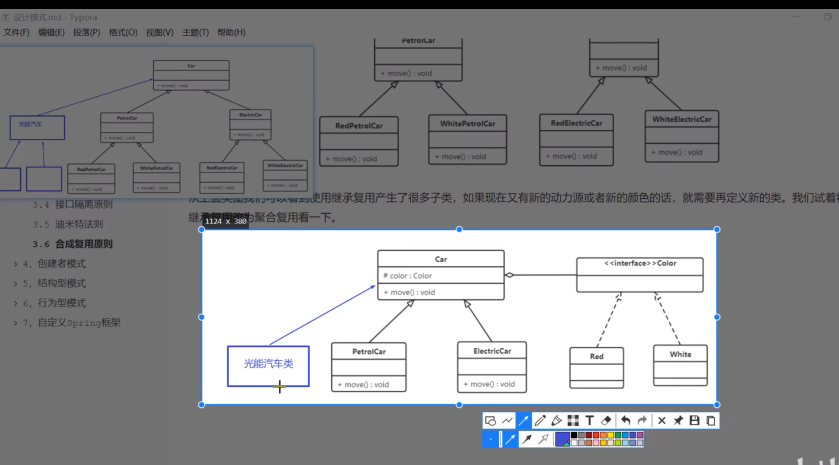The height and width of the screenshot is (465, 839).
Task: Copy the screenshot to clipboard
Action: coord(711,421)
